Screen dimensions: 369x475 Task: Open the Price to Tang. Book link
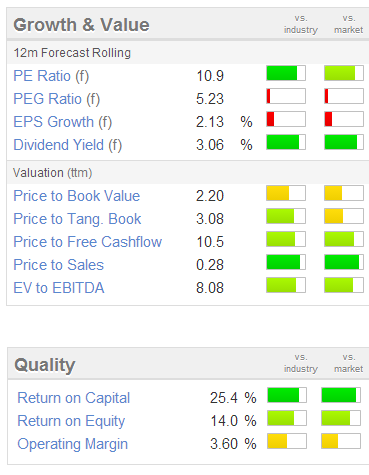(x=77, y=219)
